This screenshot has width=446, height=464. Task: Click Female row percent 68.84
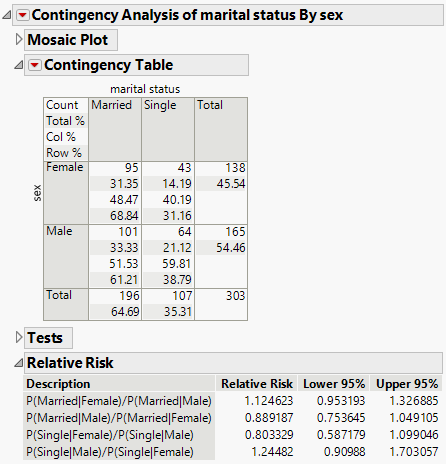pos(124,216)
